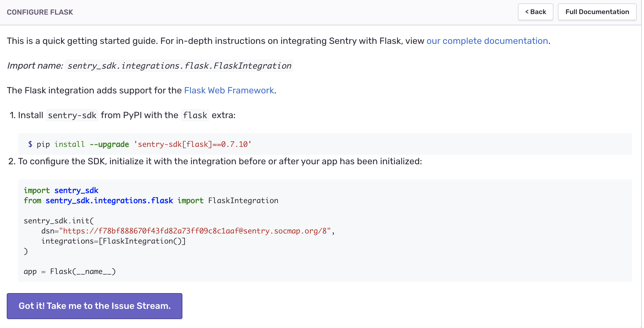This screenshot has width=644, height=328.
Task: Open the Full Documentation button
Action: 597,12
